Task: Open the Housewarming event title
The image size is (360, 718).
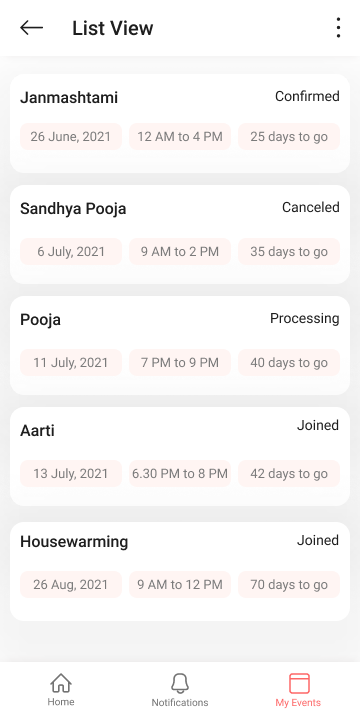Action: click(74, 542)
